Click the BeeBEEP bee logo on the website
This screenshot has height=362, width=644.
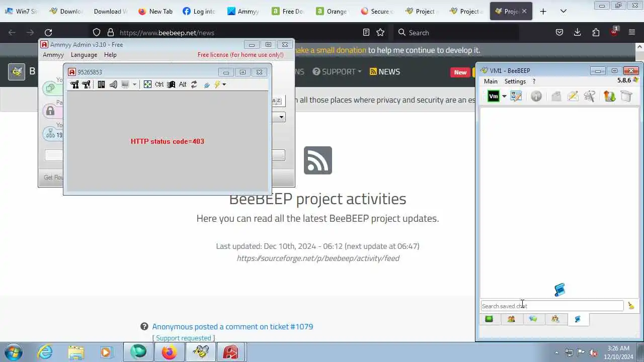pyautogui.click(x=17, y=72)
